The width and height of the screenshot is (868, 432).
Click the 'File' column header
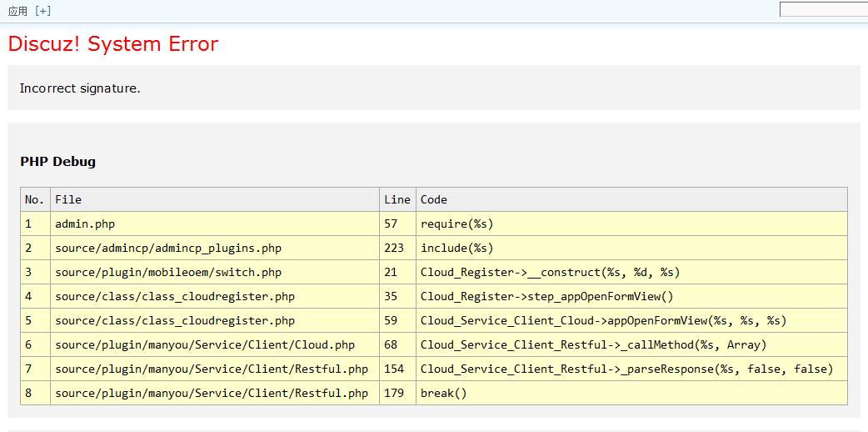point(68,199)
